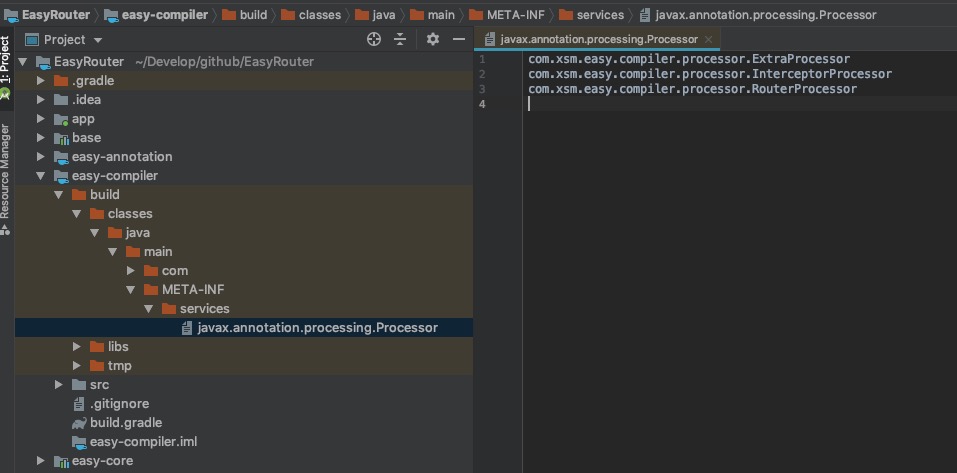Expand the tmp folder
The width and height of the screenshot is (957, 473).
[76, 366]
